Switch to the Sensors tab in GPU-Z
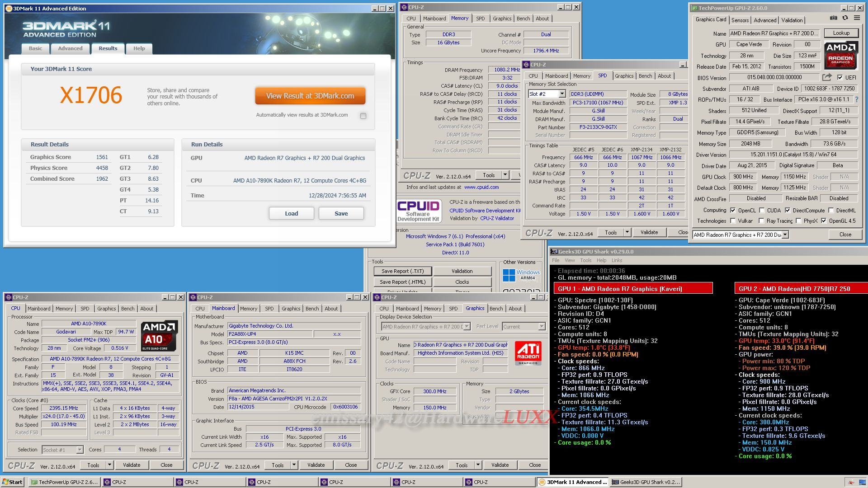 point(740,20)
